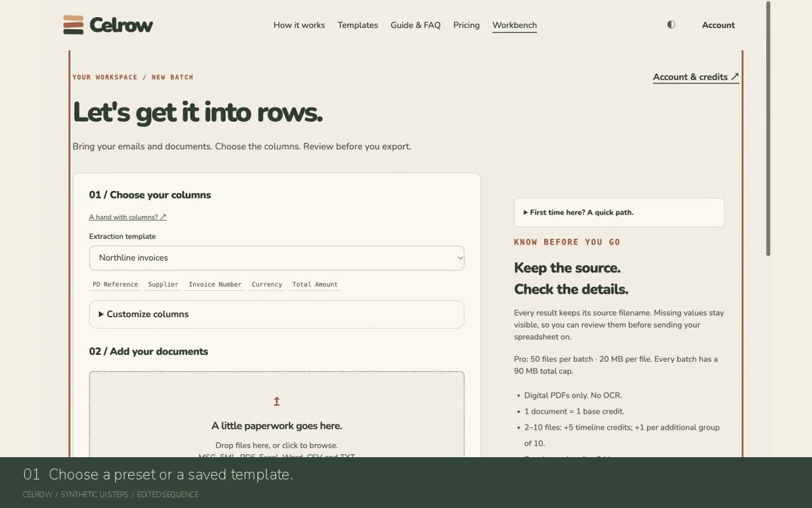
Task: Click the page vertical scrollbar thumb
Action: pyautogui.click(x=768, y=129)
